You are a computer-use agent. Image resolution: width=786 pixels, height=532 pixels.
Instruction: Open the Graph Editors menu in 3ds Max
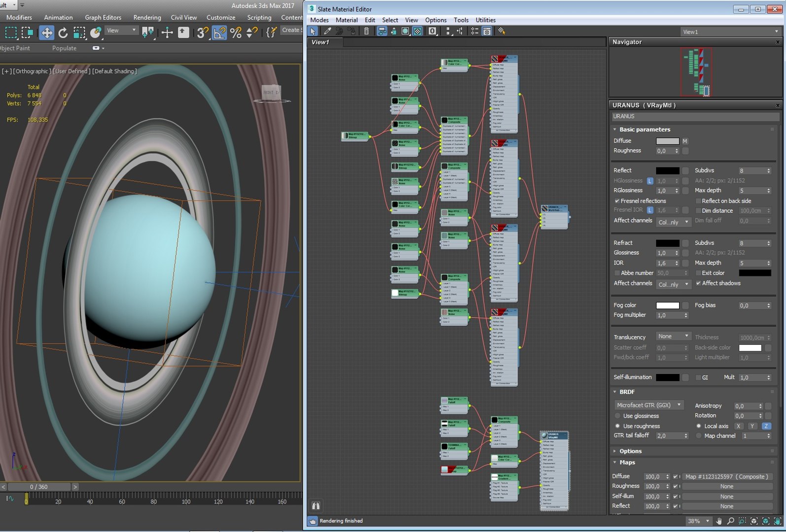tap(103, 17)
